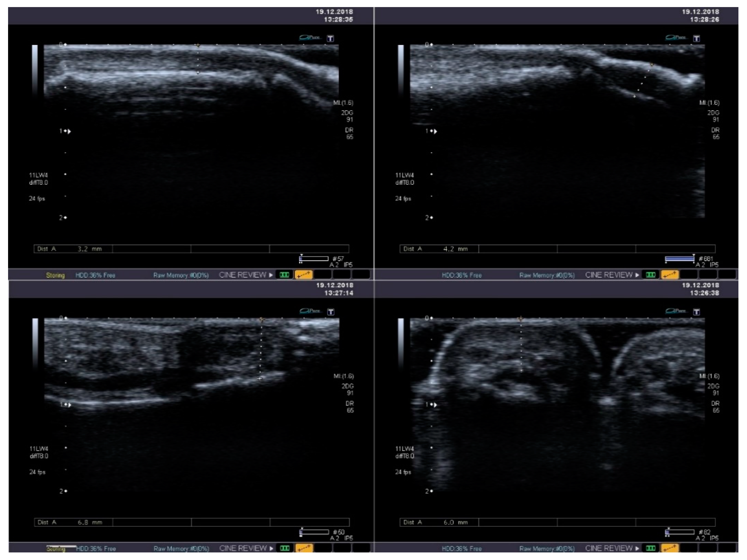Image resolution: width=747 pixels, height=560 pixels.
Task: Toggle the Storing indicator in top-left status bar
Action: (x=56, y=275)
